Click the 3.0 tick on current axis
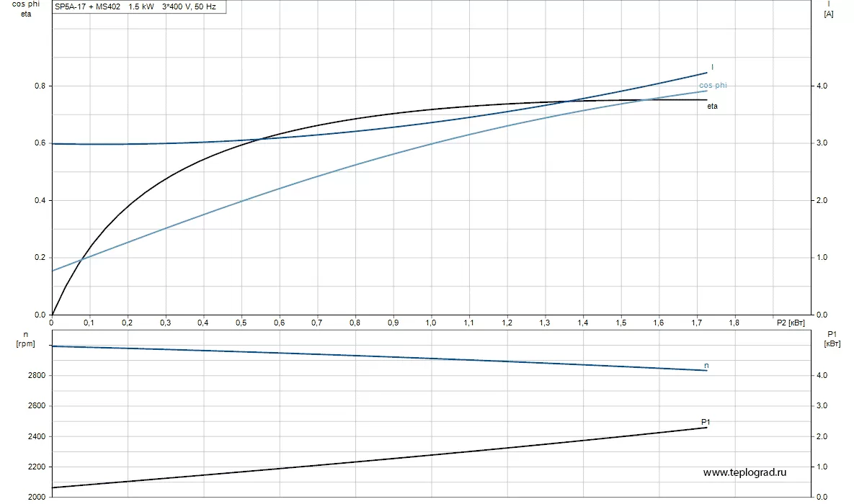Image resolution: width=854 pixels, height=504 pixels. (x=822, y=143)
